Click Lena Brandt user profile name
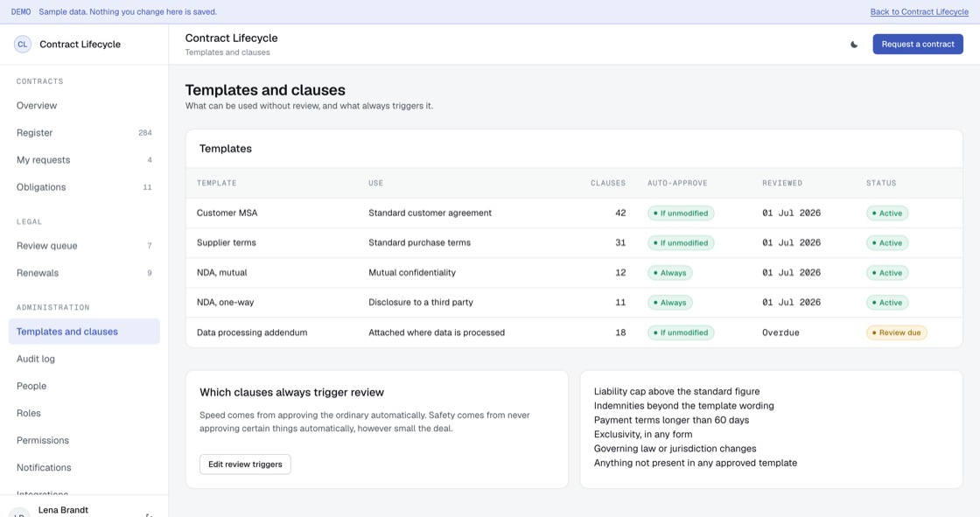 tap(63, 510)
